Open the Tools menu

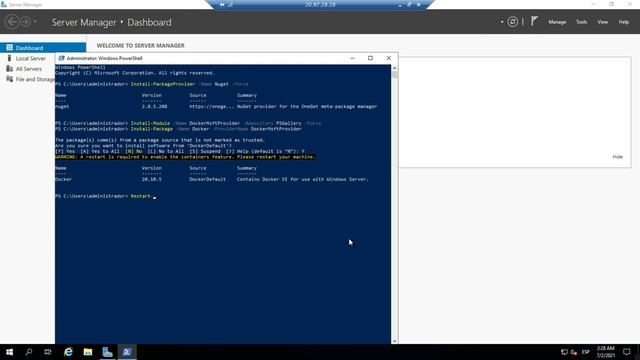(581, 22)
